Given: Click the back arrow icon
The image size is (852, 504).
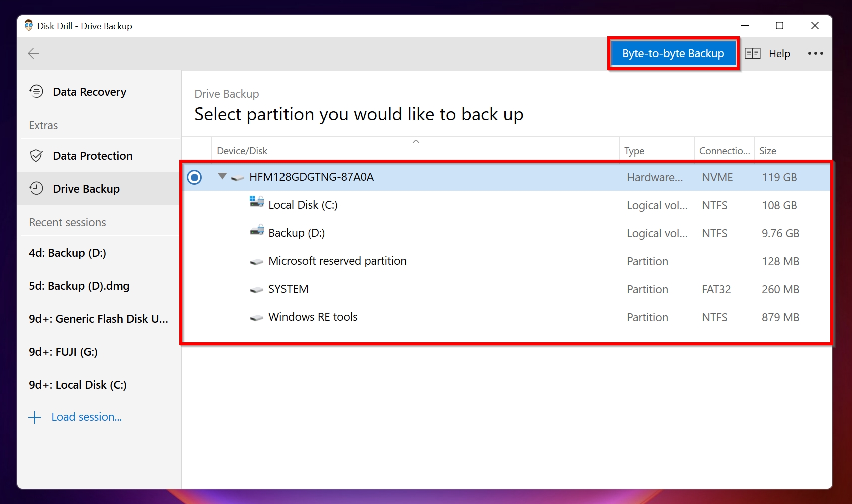Looking at the screenshot, I should point(33,53).
